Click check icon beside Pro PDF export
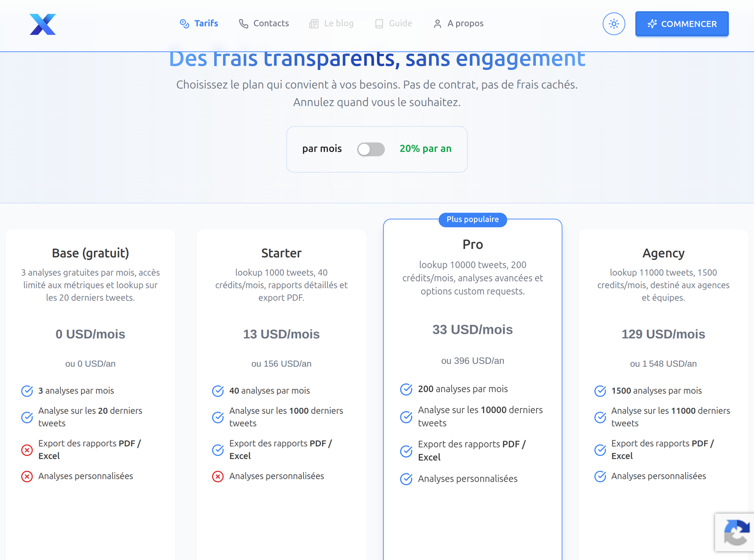The width and height of the screenshot is (754, 560). (x=406, y=451)
